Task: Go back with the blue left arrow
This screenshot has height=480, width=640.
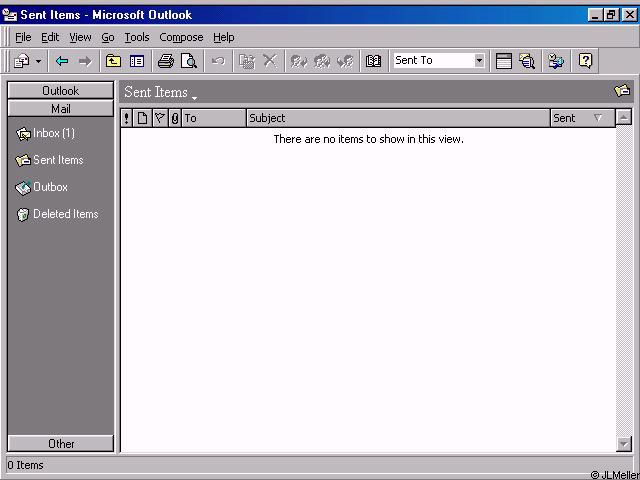Action: [x=62, y=61]
